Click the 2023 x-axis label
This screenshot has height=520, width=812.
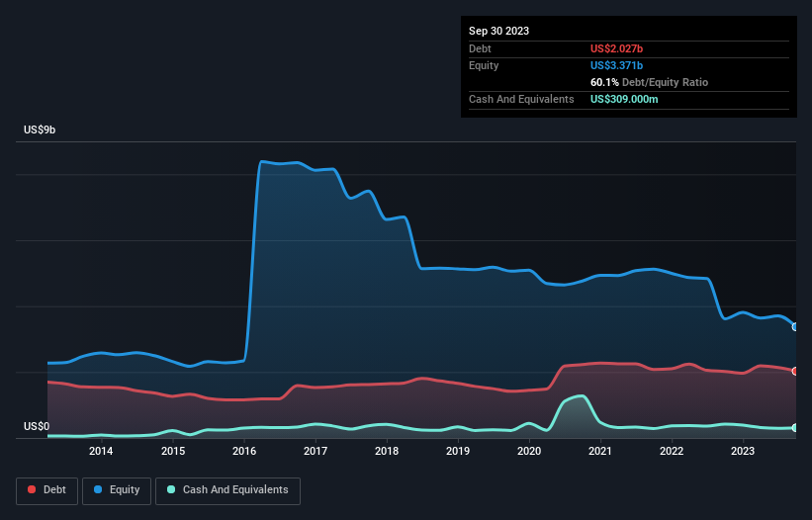pyautogui.click(x=743, y=451)
